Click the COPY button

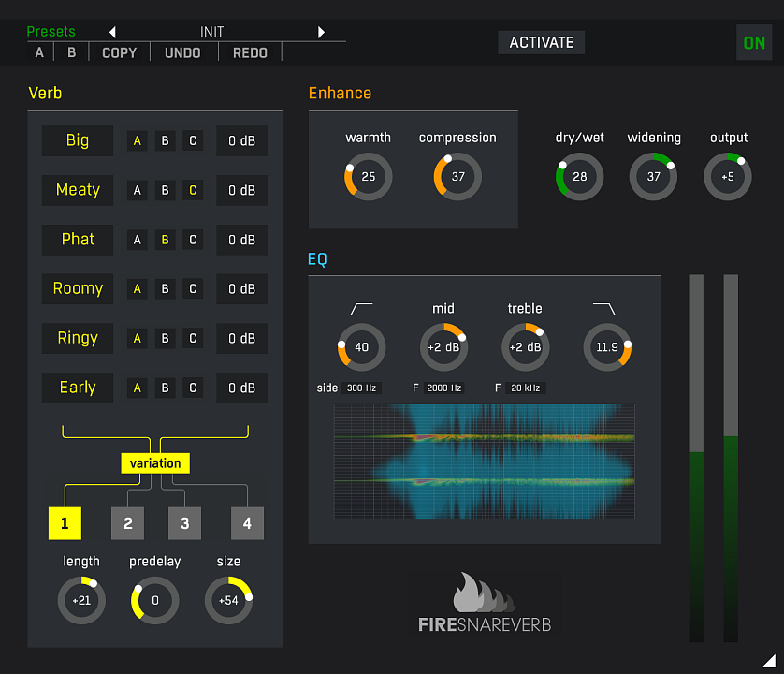click(x=120, y=52)
